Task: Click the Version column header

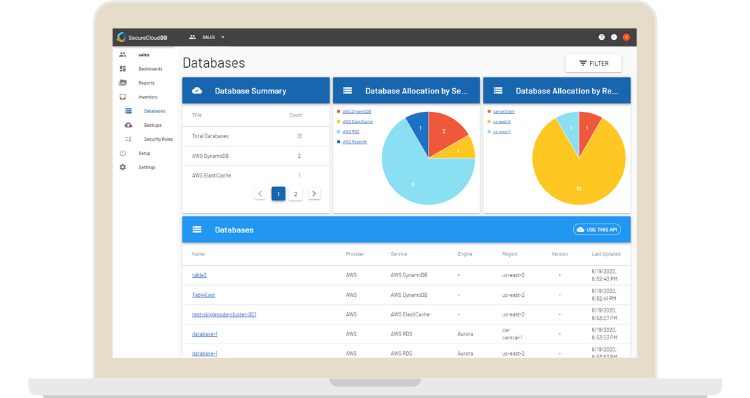Action: pos(560,254)
